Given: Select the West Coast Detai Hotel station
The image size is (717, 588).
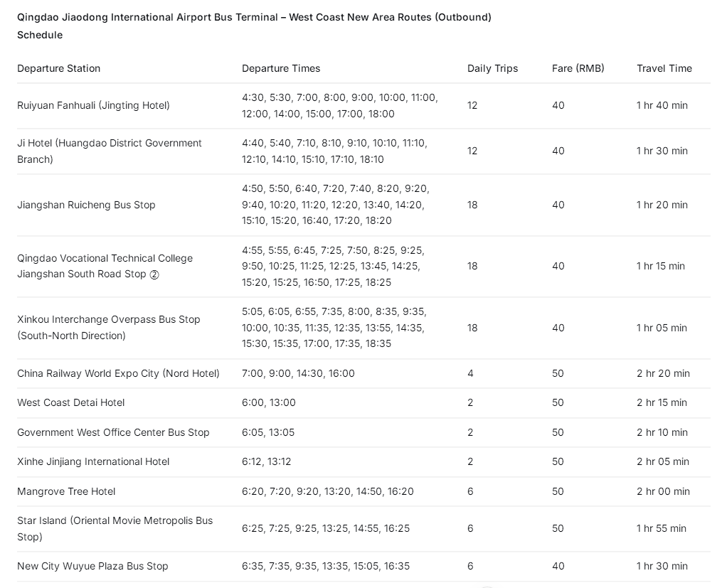Looking at the screenshot, I should [x=71, y=403].
